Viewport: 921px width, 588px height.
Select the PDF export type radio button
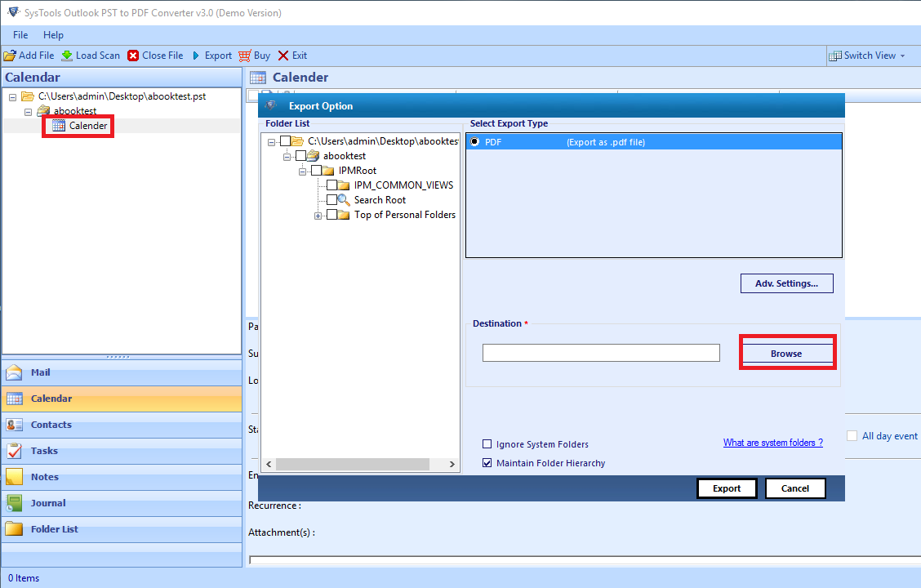pos(474,141)
